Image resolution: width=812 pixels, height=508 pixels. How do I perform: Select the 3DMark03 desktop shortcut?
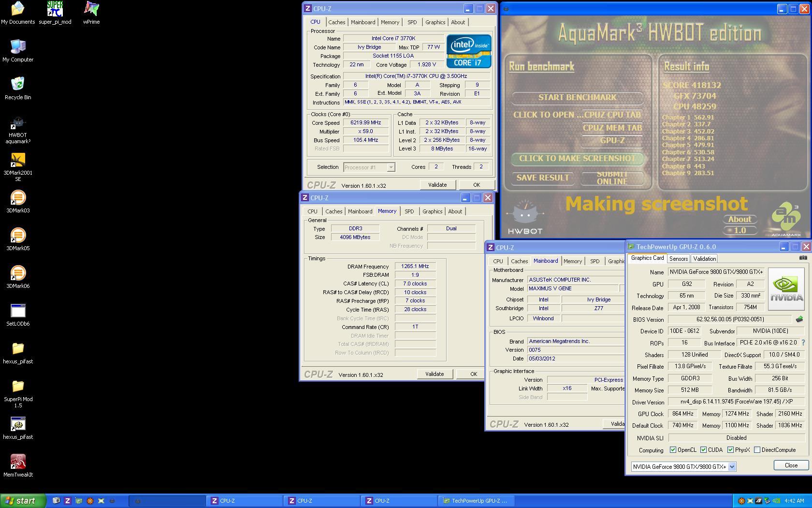[x=18, y=202]
